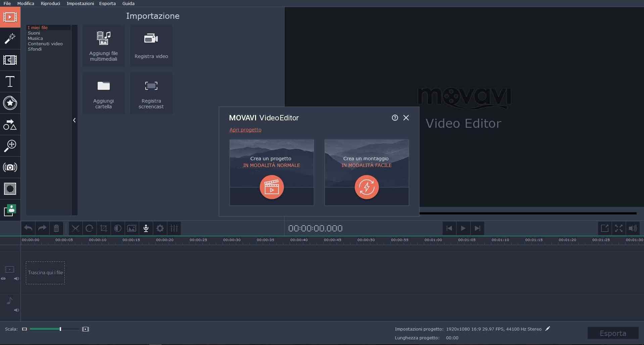Viewport: 644px width, 345px height.
Task: Collapse the import categories panel arrow
Action: point(75,120)
